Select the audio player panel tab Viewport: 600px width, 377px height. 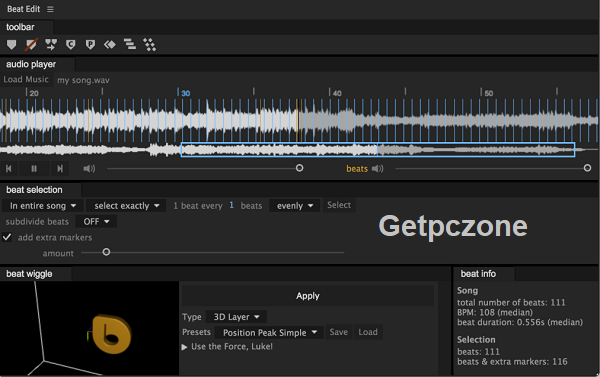[31, 64]
